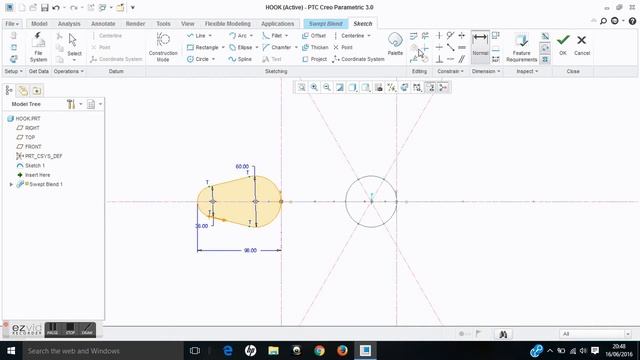640x360 pixels.
Task: Apply the Symmetric constraint
Action: (x=462, y=36)
